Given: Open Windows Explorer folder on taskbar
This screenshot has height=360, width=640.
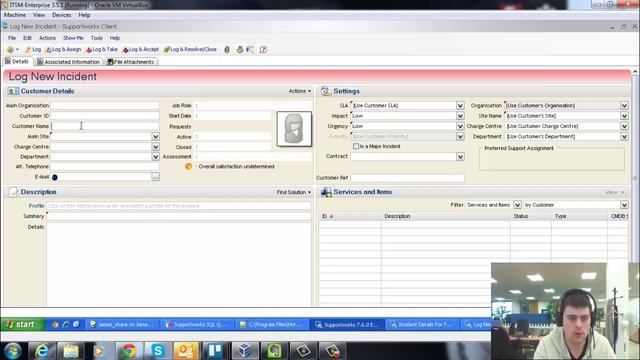Looking at the screenshot, I should pyautogui.click(x=71, y=351).
